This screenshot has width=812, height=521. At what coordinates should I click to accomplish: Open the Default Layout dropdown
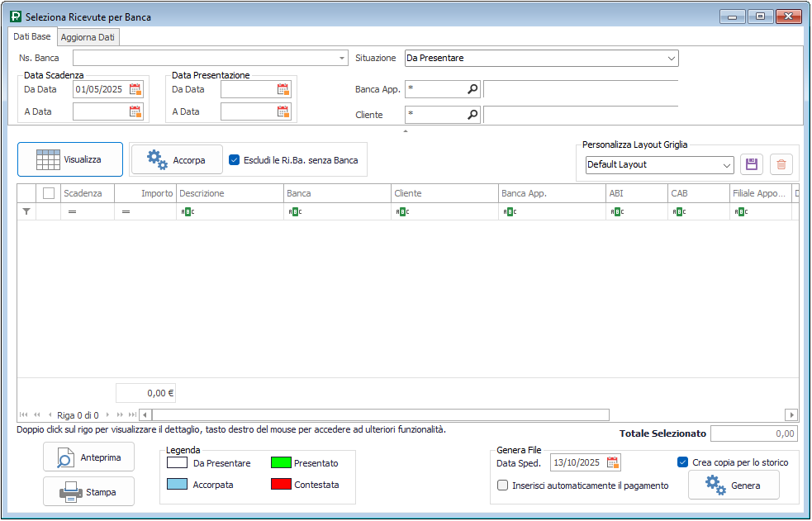click(727, 165)
